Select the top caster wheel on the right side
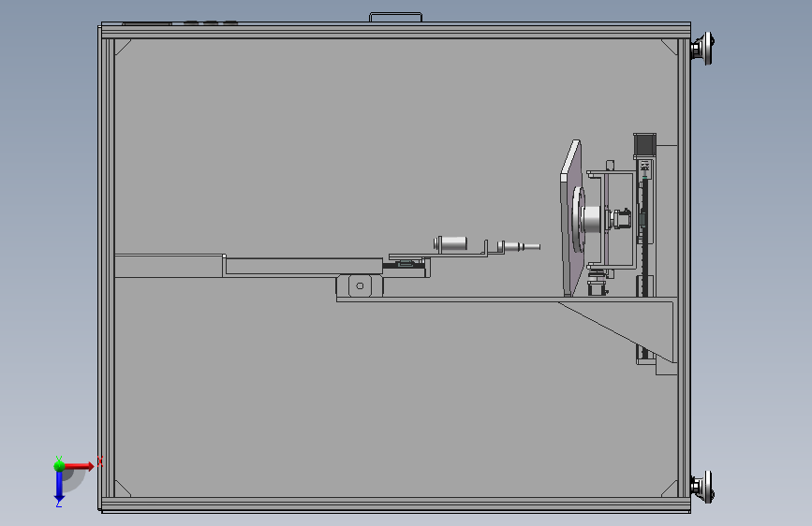812x526 pixels. 702,49
